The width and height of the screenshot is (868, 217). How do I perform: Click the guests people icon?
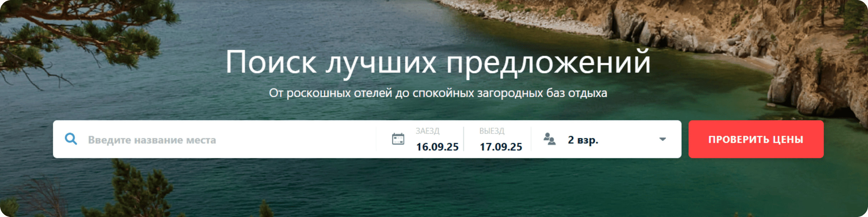[550, 139]
